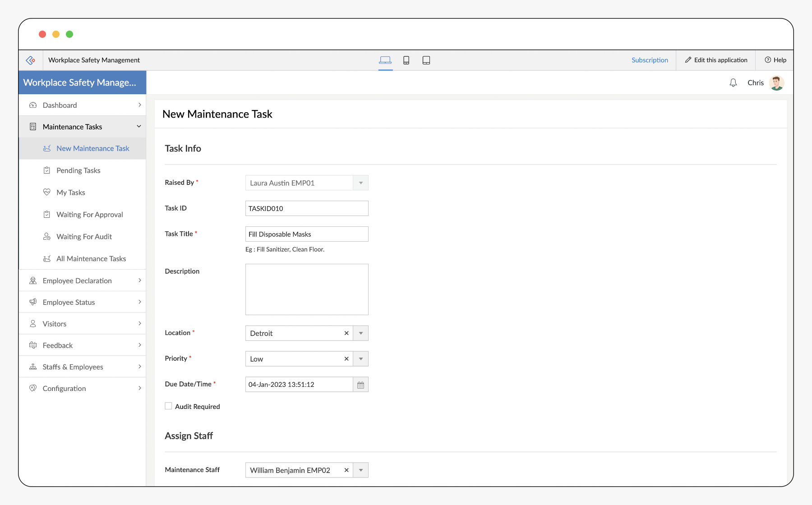Go to Waiting For Approval page
Viewport: 812px width, 505px height.
(x=89, y=215)
